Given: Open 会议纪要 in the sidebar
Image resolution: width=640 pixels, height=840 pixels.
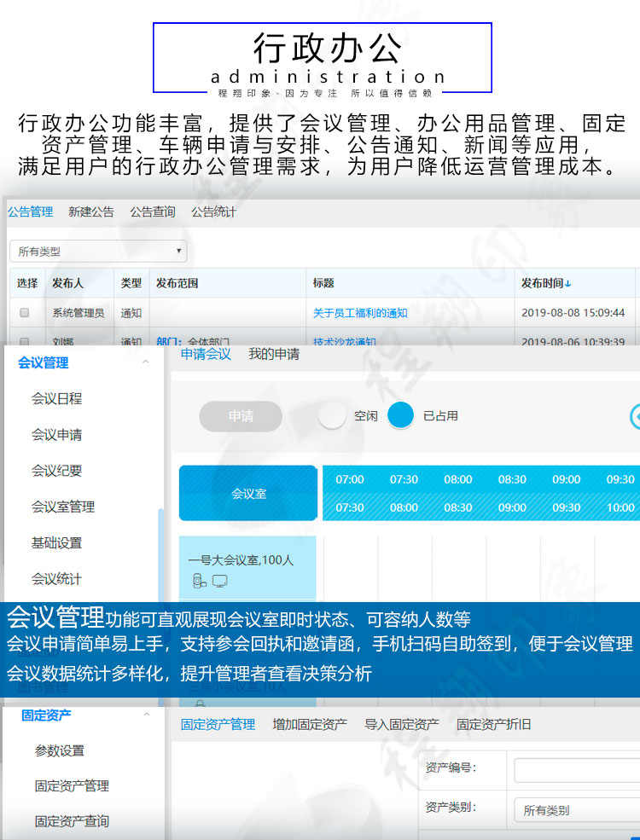Looking at the screenshot, I should tap(56, 471).
